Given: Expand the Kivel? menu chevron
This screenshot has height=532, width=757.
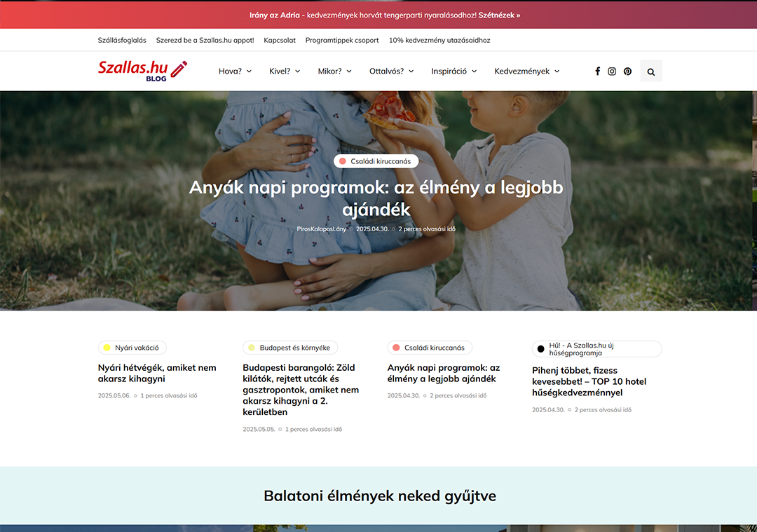Looking at the screenshot, I should coord(297,71).
